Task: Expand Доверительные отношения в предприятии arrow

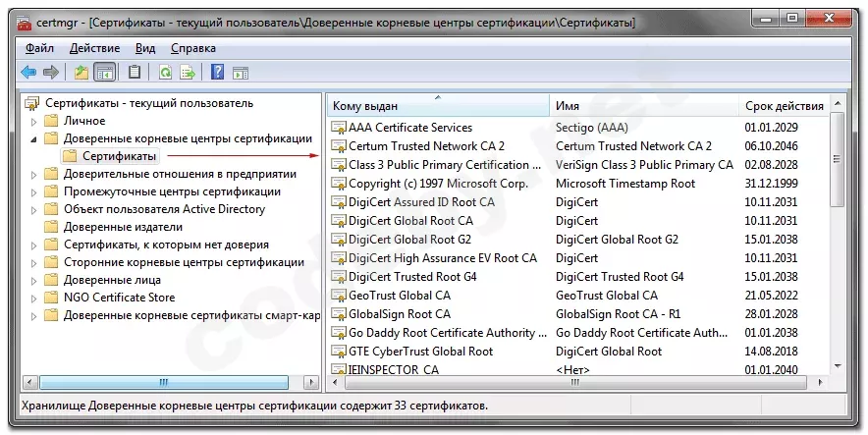Action: (33, 175)
